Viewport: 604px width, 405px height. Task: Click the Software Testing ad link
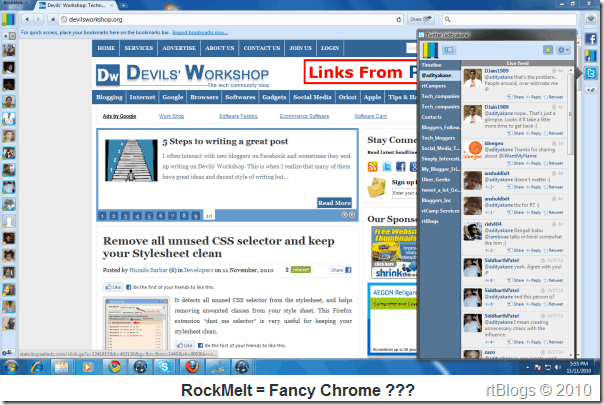238,116
